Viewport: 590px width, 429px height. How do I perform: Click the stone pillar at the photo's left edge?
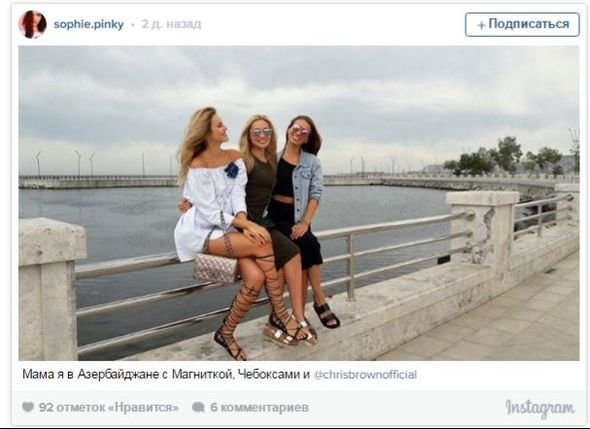(x=48, y=289)
